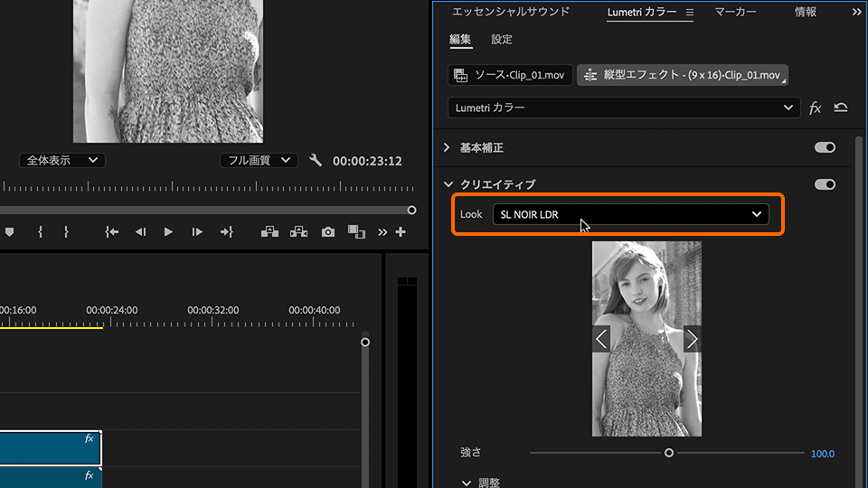Play the sequence
Image resolution: width=868 pixels, height=488 pixels.
pos(168,232)
